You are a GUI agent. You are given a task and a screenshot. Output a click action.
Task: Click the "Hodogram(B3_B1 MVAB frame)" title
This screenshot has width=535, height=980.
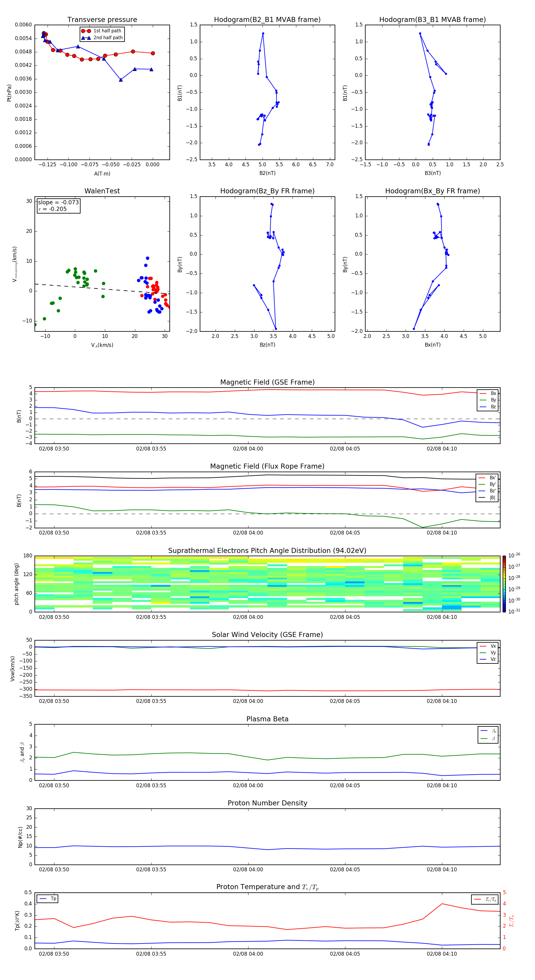point(432,19)
